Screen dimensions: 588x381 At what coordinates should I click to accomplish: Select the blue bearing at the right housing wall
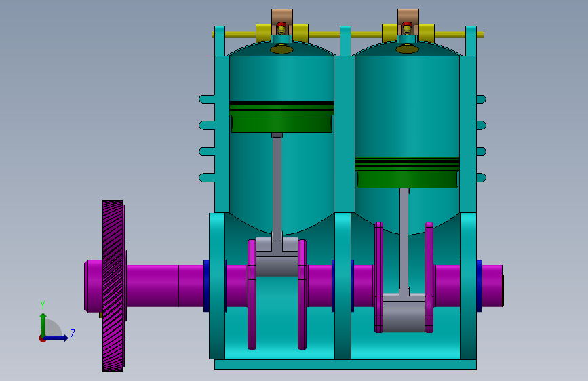(x=479, y=286)
